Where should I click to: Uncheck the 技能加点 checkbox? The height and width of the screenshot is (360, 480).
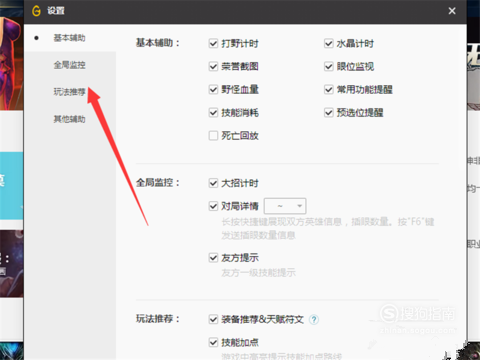213,342
